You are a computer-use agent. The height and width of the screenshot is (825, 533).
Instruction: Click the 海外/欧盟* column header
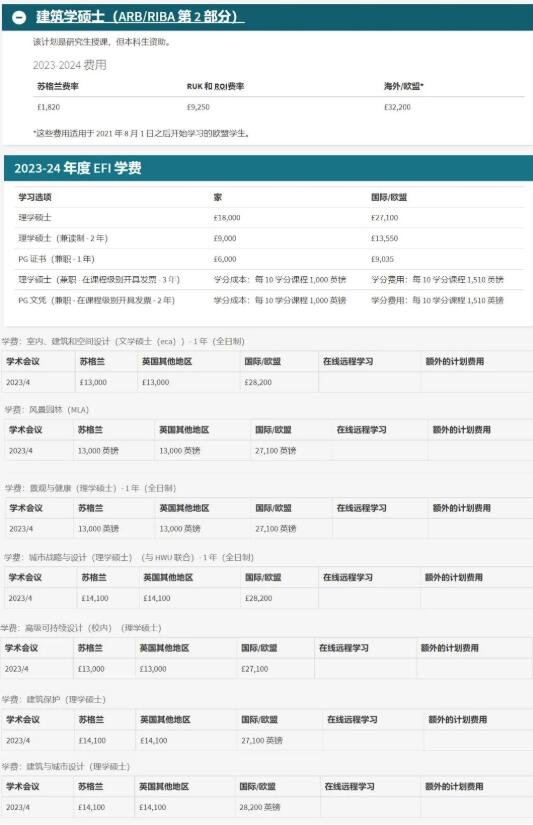pyautogui.click(x=404, y=86)
